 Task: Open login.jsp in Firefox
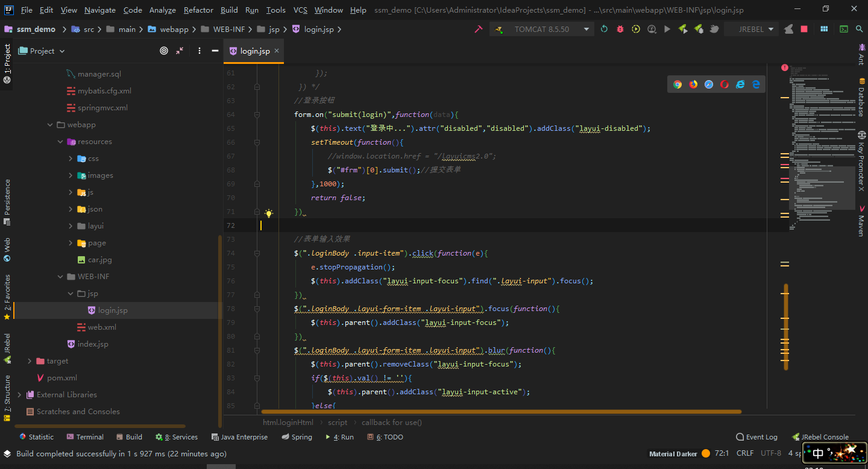pos(692,84)
